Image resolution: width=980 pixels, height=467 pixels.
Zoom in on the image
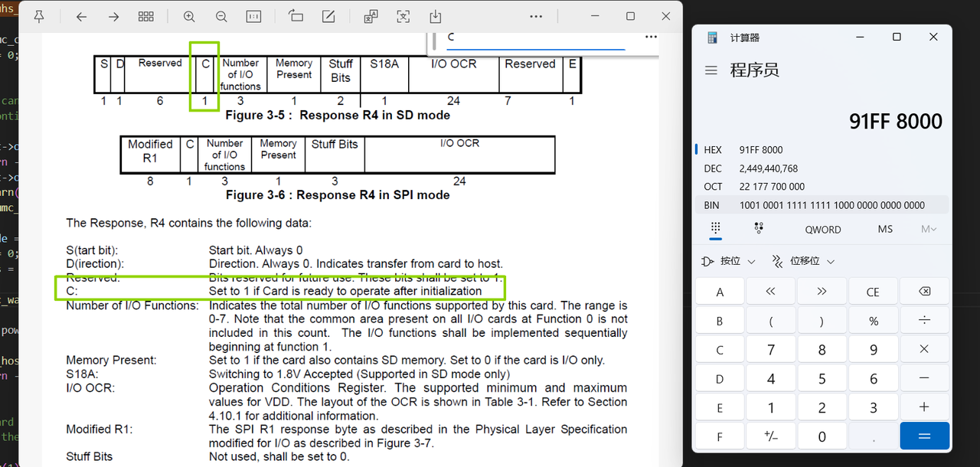click(x=189, y=17)
